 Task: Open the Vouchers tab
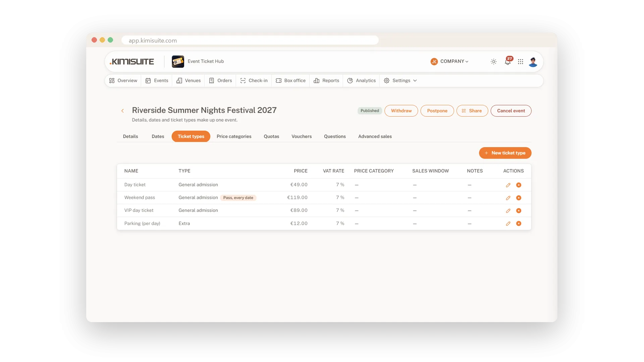[302, 136]
